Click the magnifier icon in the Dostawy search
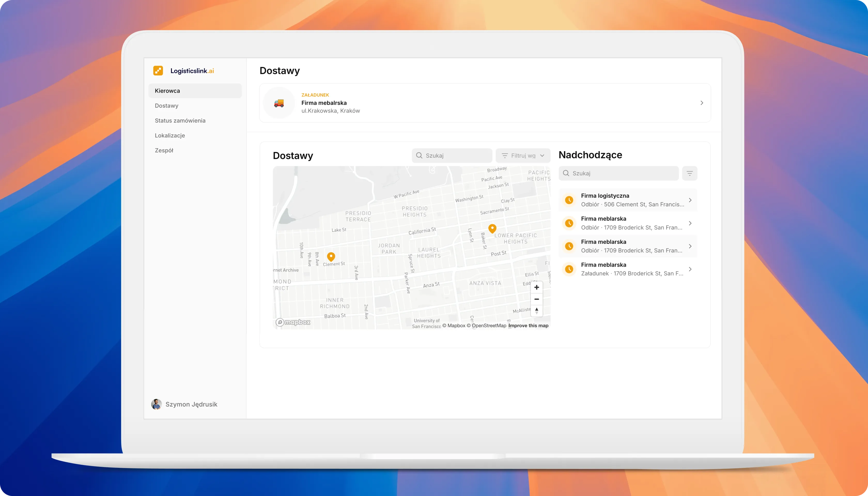868x496 pixels. pos(419,155)
